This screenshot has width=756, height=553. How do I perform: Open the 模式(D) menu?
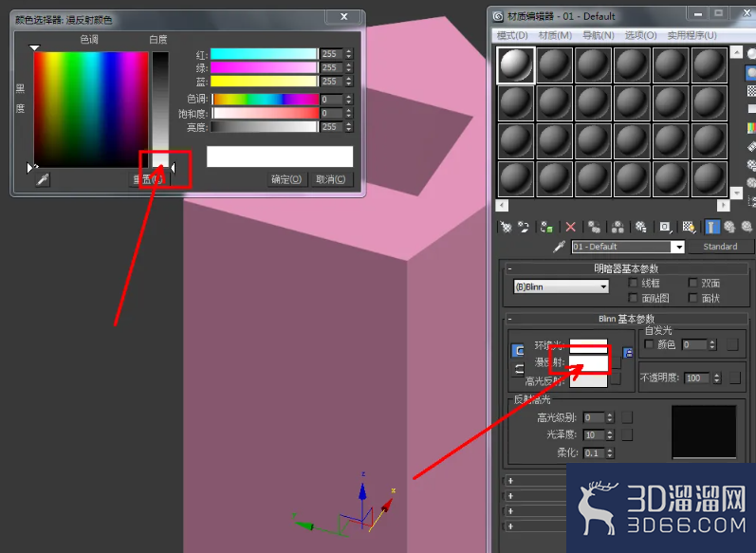(512, 36)
